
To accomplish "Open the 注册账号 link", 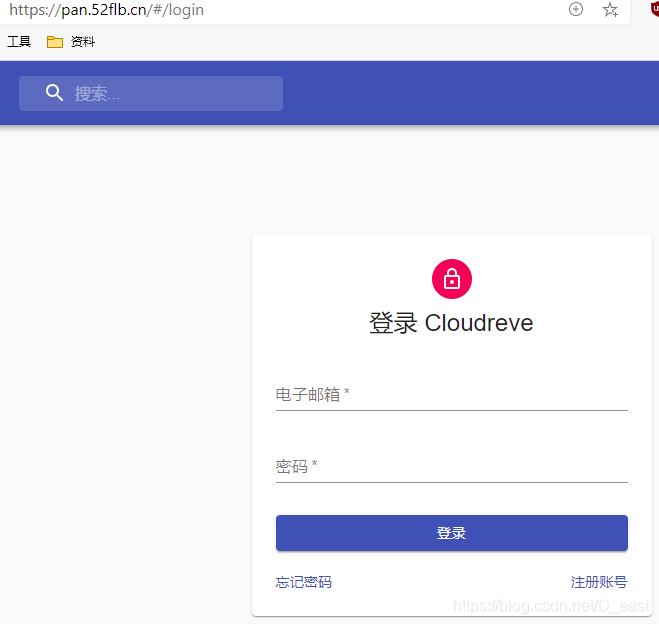I will coord(599,582).
